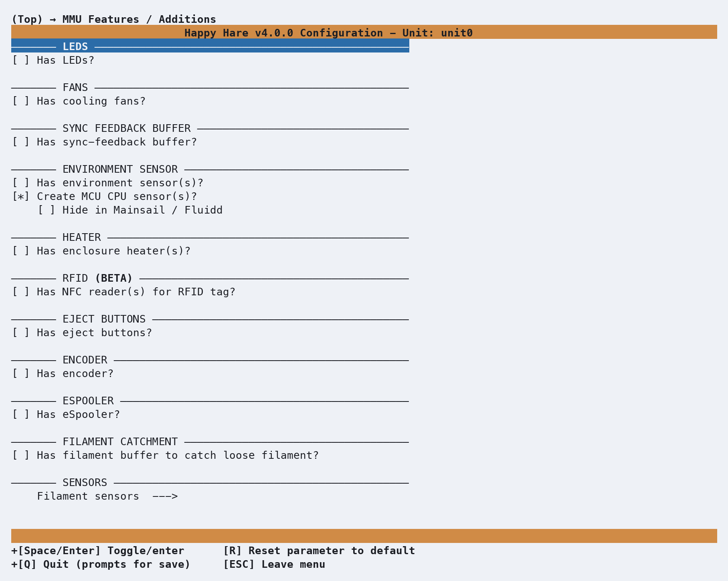Enable filament buffer to catch loose filament
The image size is (728, 581).
pyautogui.click(x=21, y=456)
